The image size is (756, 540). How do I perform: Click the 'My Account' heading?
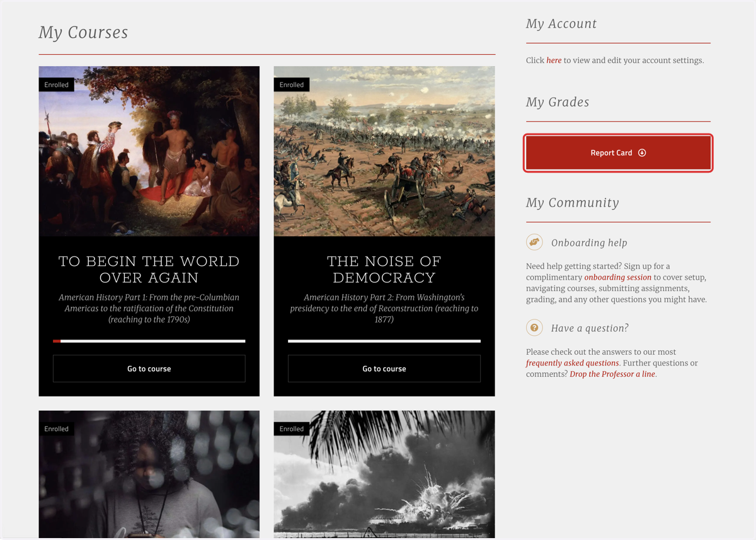(x=561, y=24)
